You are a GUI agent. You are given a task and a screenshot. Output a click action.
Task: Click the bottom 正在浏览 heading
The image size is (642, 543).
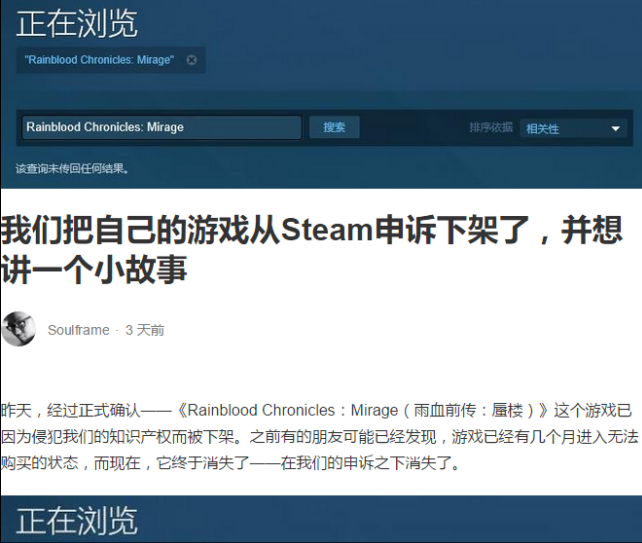point(77,520)
